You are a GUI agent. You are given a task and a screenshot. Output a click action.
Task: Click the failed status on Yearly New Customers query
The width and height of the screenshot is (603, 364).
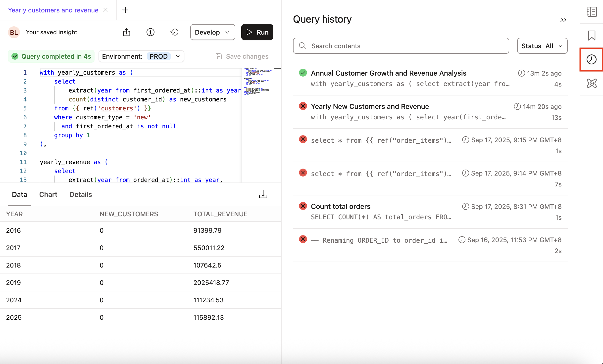(303, 106)
